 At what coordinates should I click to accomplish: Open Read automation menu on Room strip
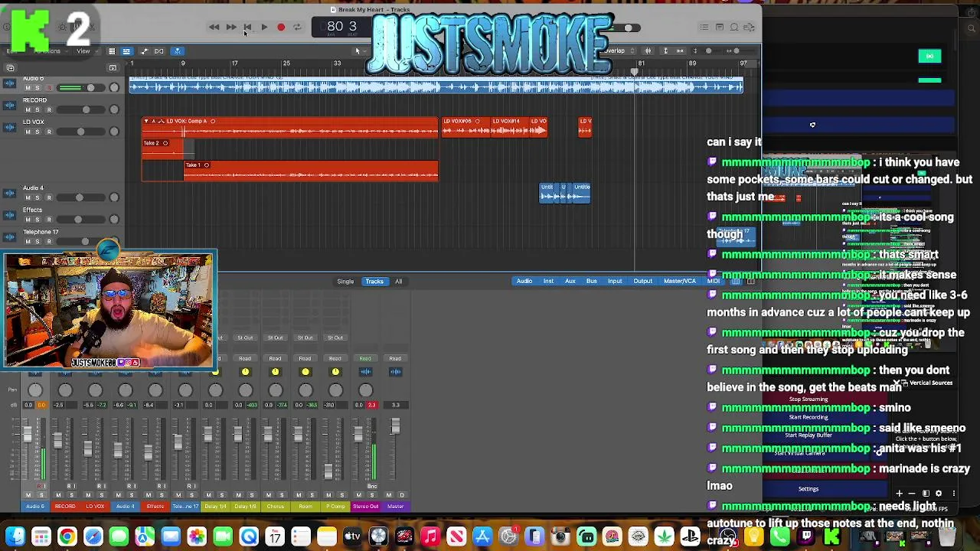[x=305, y=358]
